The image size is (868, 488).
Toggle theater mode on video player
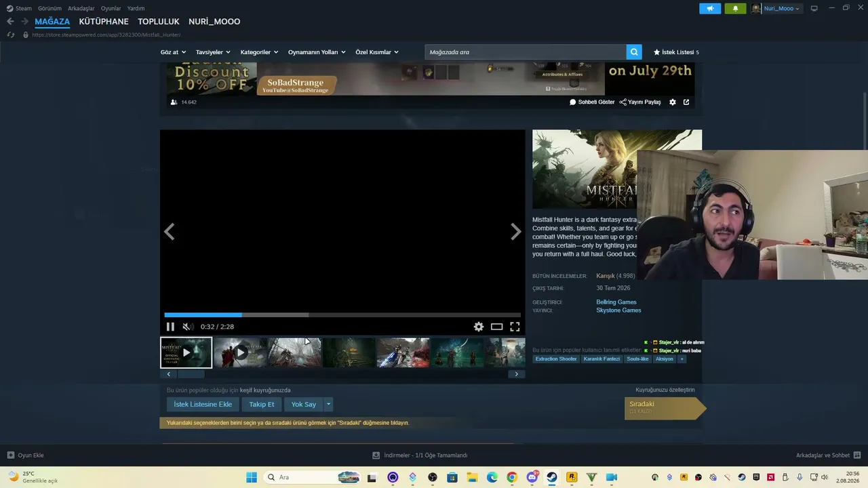click(x=497, y=327)
